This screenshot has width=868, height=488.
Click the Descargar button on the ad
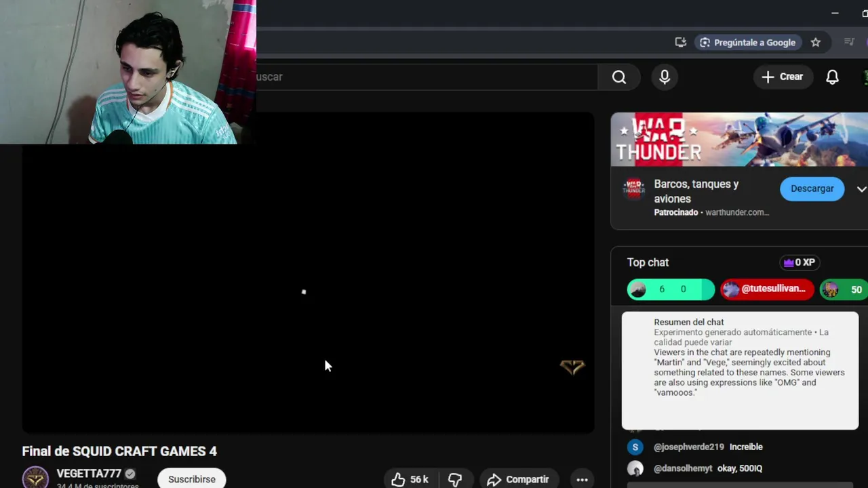pos(812,188)
